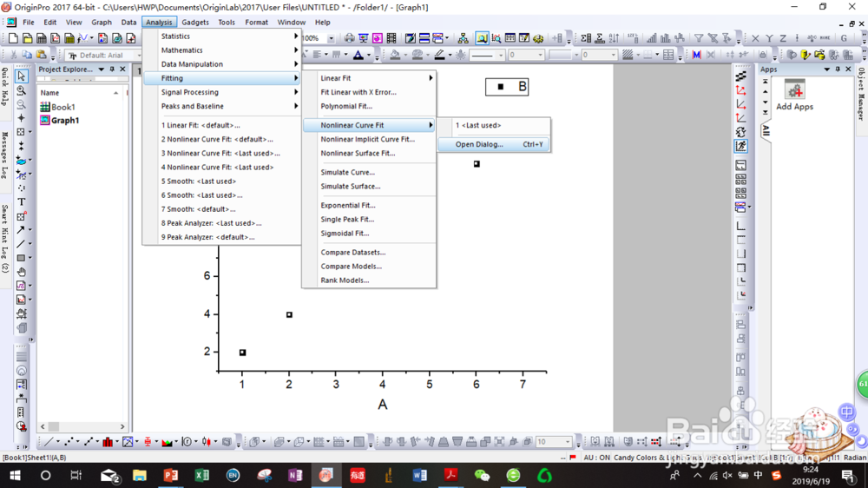Click Project Explorer horizontal scrollbar right arrow
The height and width of the screenshot is (488, 868).
tap(123, 426)
